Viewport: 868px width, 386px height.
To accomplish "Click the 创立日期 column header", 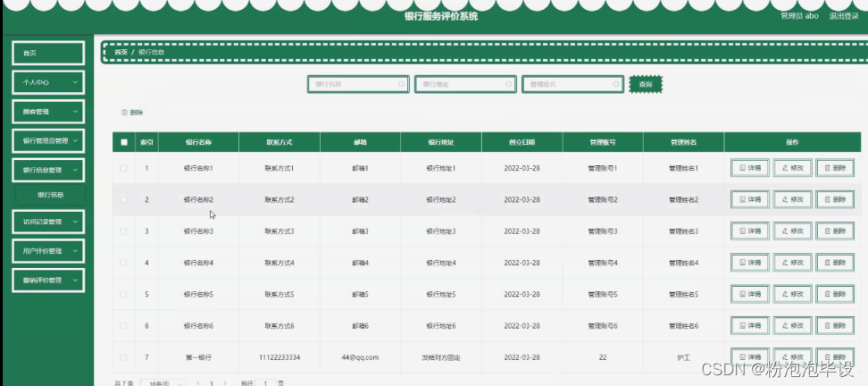I will pos(522,142).
